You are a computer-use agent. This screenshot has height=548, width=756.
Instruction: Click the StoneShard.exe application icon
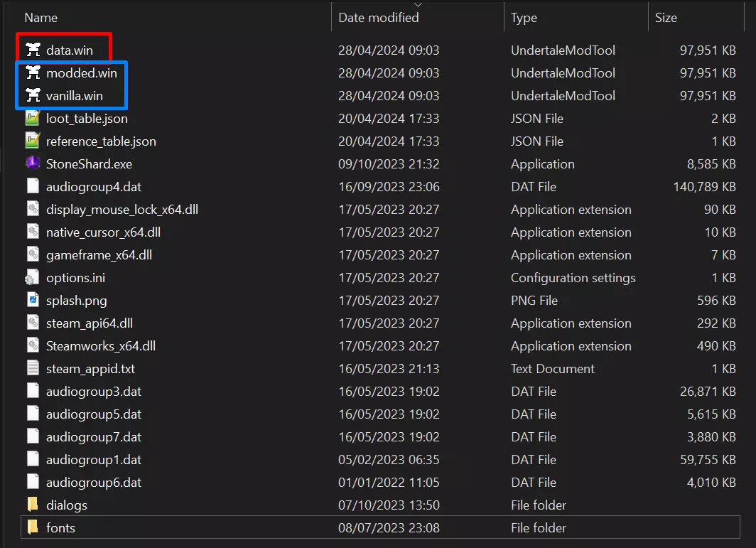coord(33,163)
